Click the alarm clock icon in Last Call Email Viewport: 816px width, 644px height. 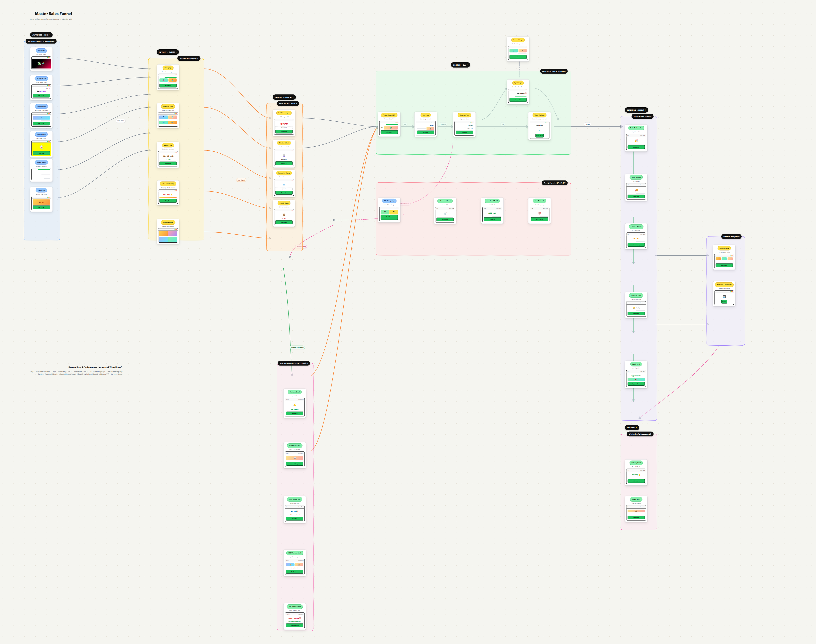tap(539, 213)
